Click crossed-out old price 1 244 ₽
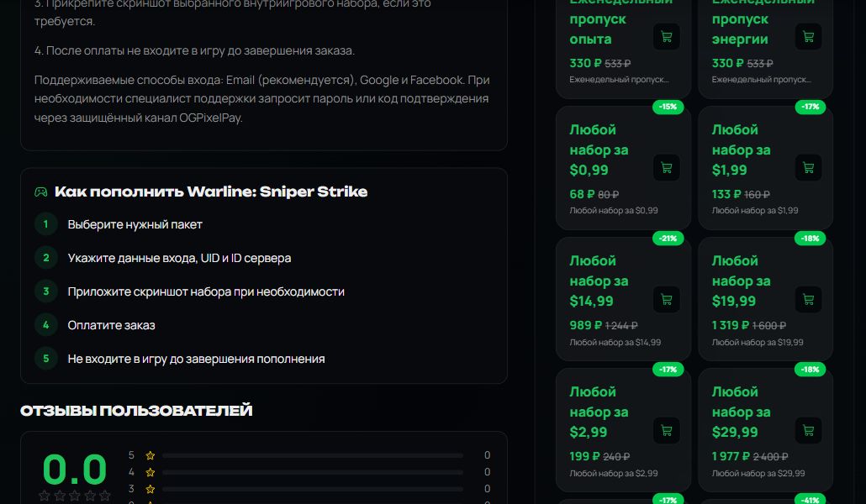The height and width of the screenshot is (504, 866). pos(621,326)
